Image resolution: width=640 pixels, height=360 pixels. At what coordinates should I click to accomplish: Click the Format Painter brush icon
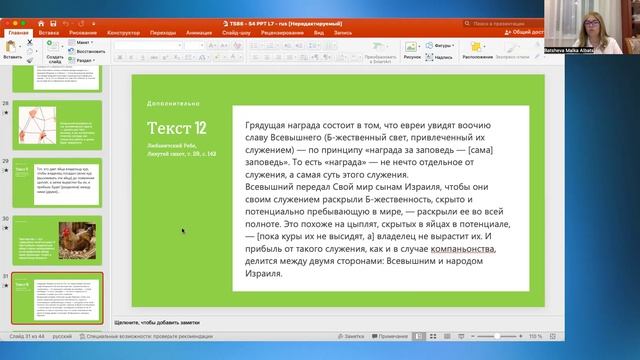30,60
